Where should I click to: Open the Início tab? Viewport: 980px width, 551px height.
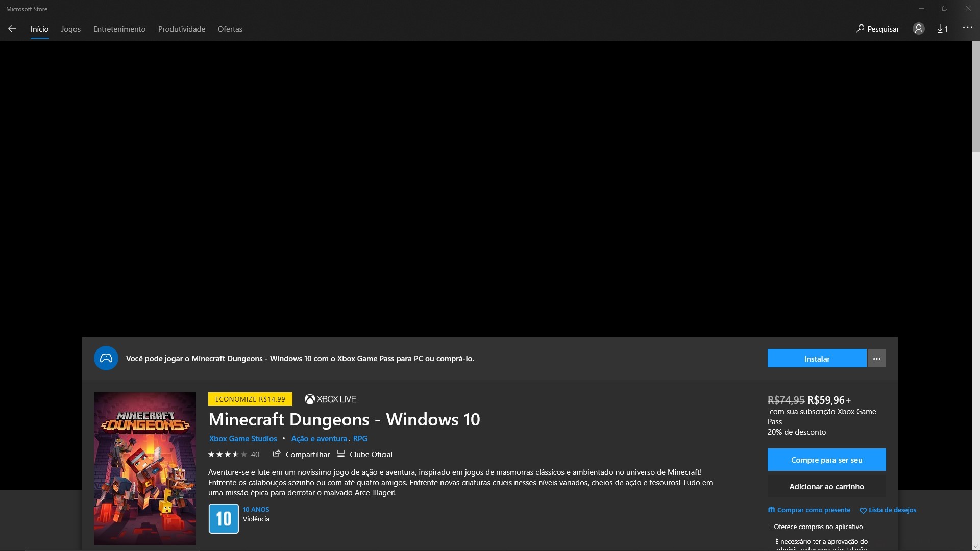39,29
